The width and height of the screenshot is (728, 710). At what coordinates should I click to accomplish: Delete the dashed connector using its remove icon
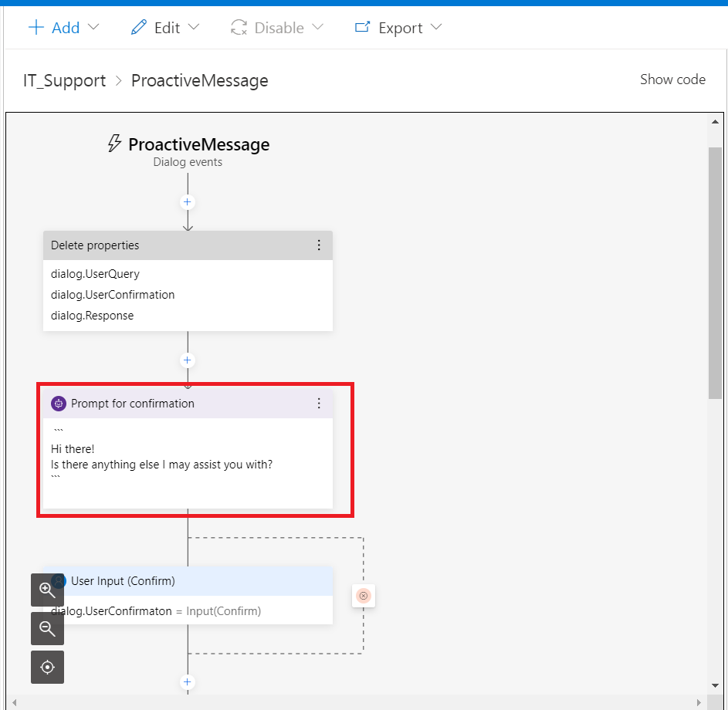tap(363, 596)
